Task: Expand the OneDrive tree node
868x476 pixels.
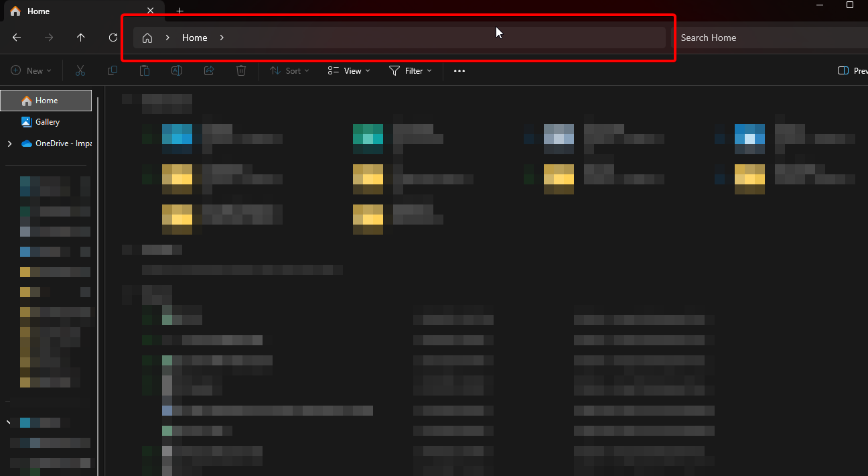Action: (9, 143)
